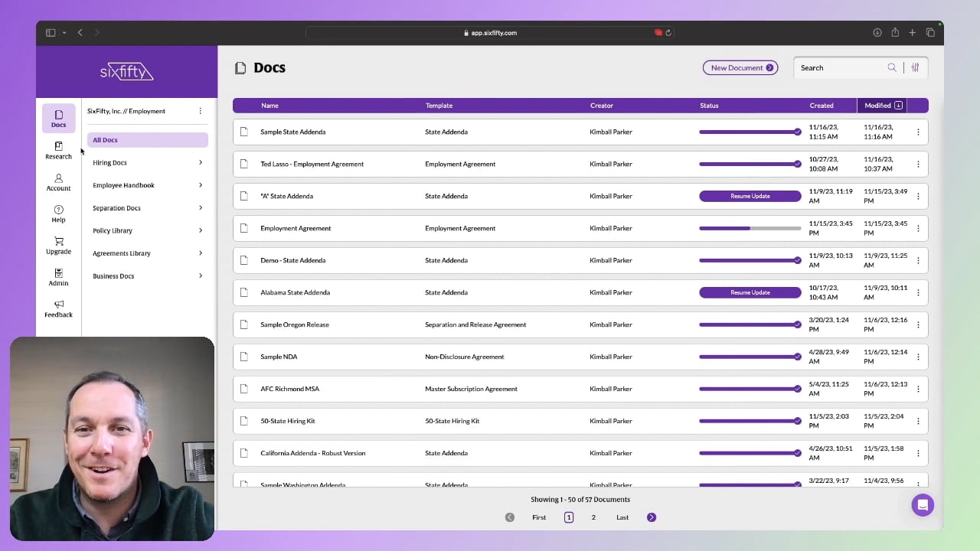
Task: Open the Account sidebar icon
Action: pos(58,182)
